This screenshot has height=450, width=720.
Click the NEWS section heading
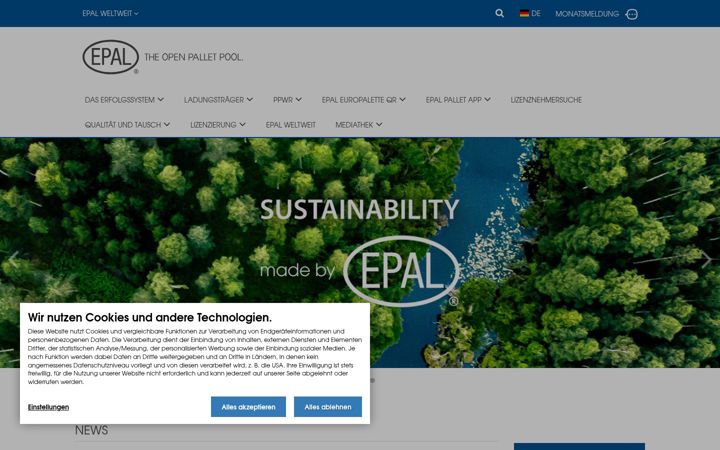91,430
